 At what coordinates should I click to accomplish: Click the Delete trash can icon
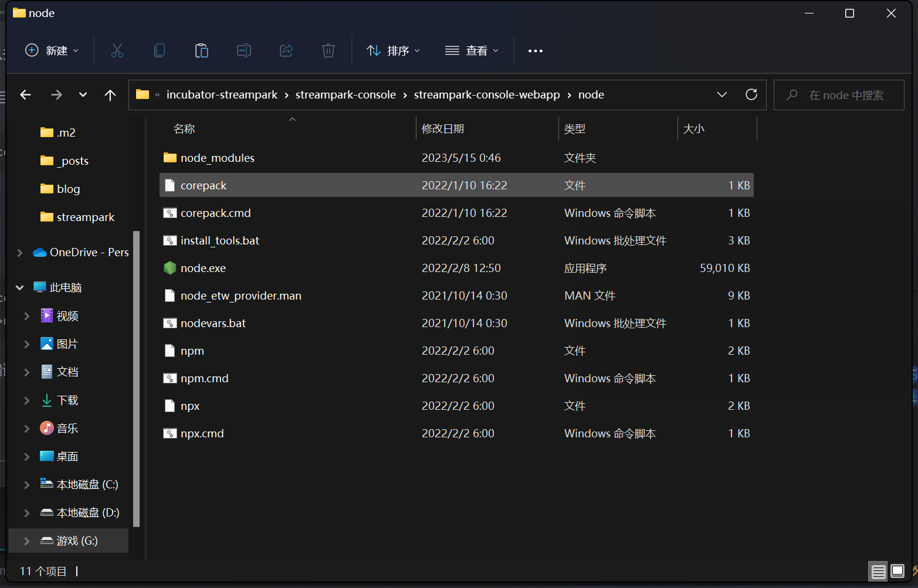328,51
